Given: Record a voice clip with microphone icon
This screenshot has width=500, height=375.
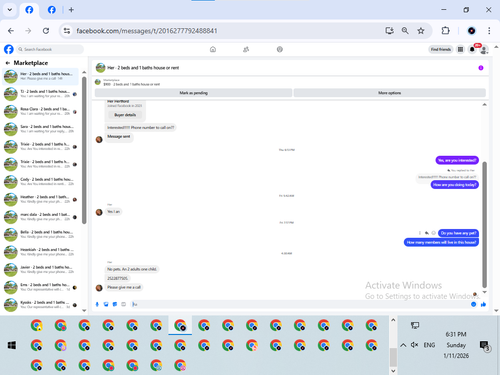Looking at the screenshot, I should [97, 304].
